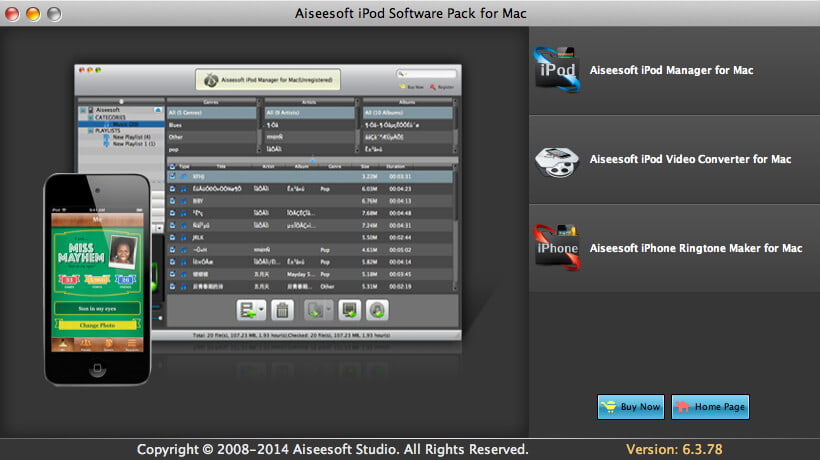Click the Buy Now button
This screenshot has width=820, height=460.
tap(631, 407)
